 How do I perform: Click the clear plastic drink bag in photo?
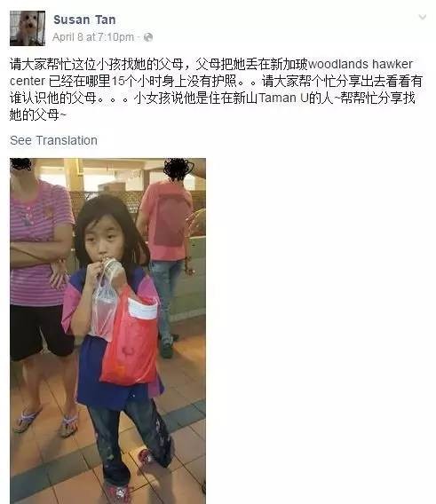pos(103,309)
